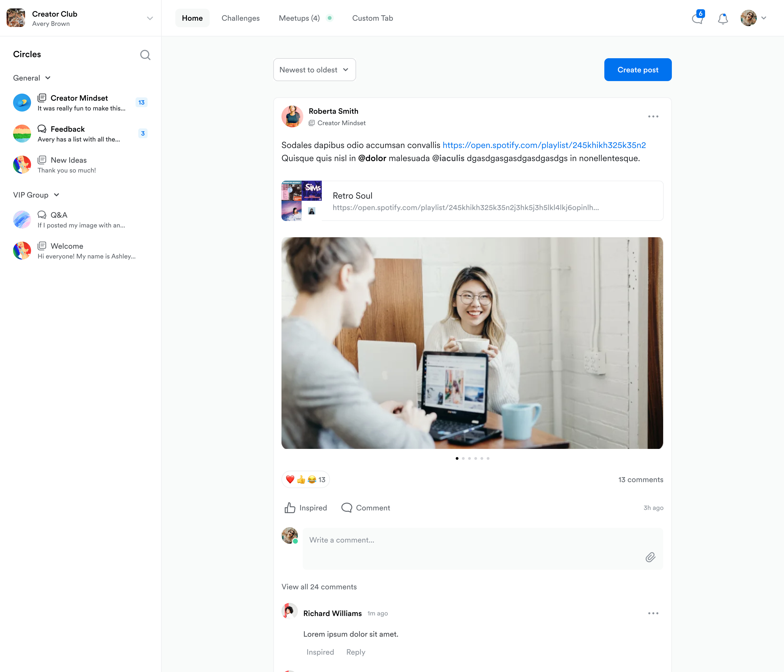Open the profile avatar dropdown
The width and height of the screenshot is (784, 672).
pos(753,18)
